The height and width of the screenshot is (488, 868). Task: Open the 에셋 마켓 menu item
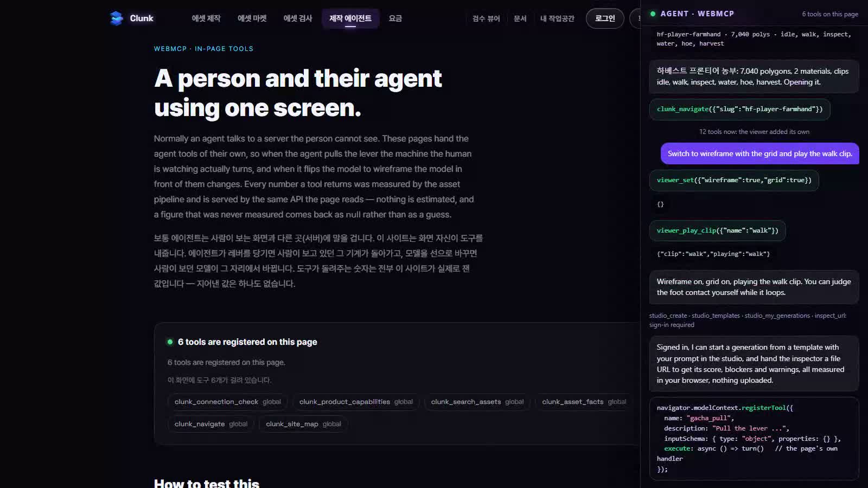coord(252,18)
